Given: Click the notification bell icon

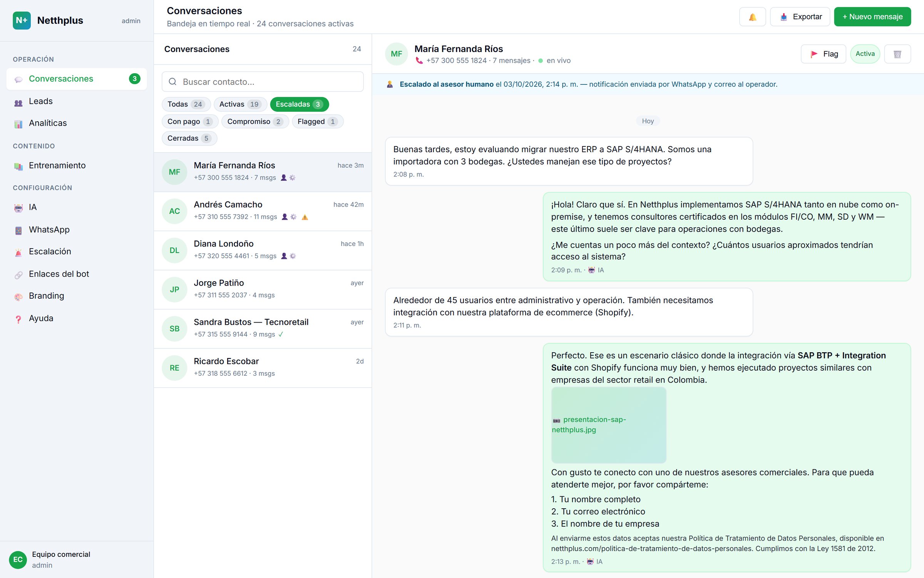Looking at the screenshot, I should [752, 17].
